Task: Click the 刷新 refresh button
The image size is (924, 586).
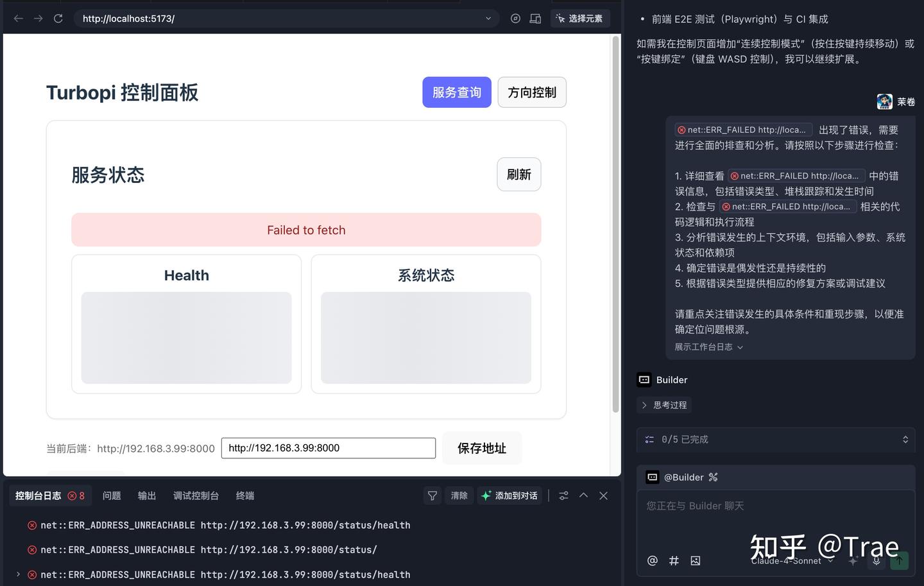Action: [x=518, y=174]
